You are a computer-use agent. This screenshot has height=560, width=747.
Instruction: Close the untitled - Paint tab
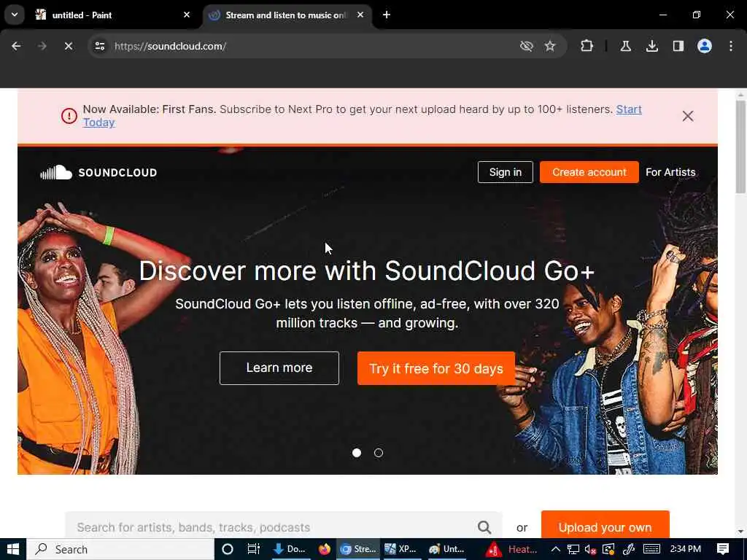coord(187,15)
